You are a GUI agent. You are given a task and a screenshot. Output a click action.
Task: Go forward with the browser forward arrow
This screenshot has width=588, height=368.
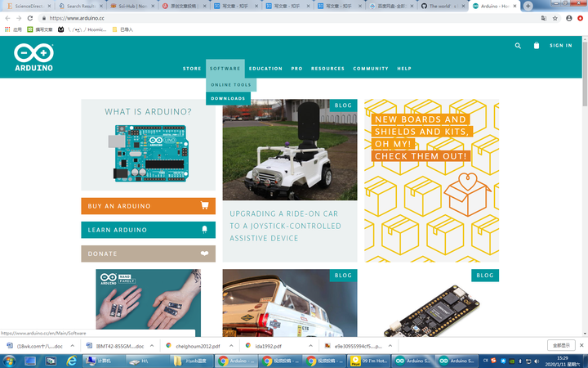click(19, 18)
